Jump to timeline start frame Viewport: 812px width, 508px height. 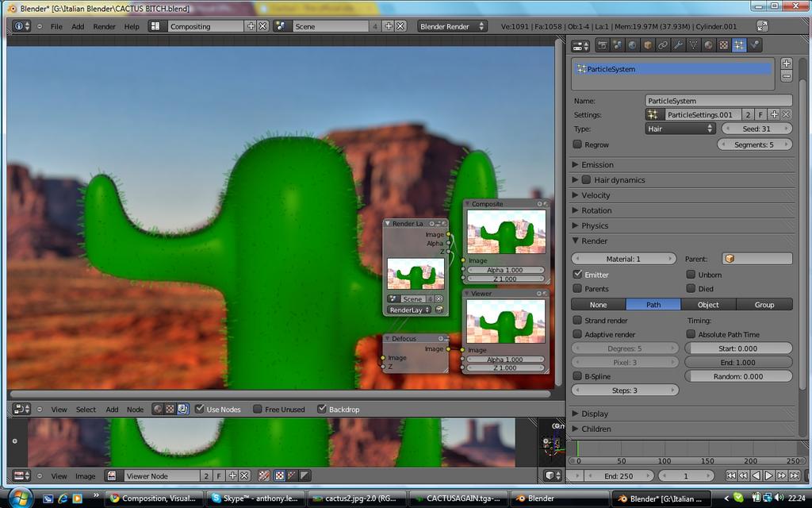pyautogui.click(x=730, y=475)
